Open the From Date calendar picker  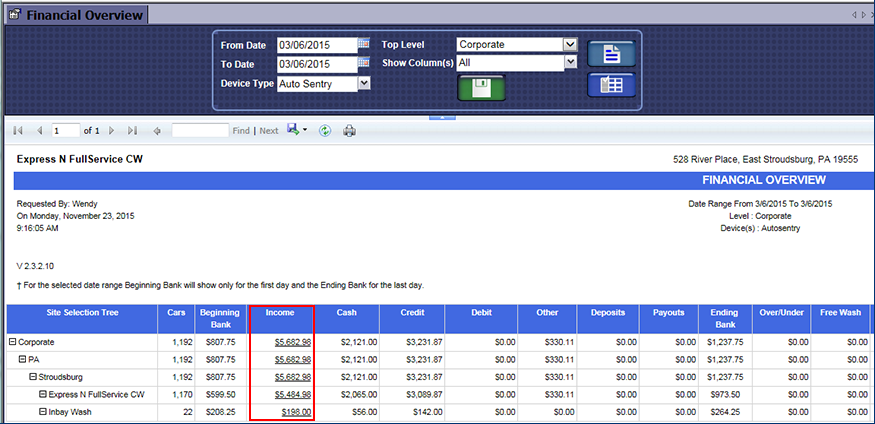tap(364, 44)
